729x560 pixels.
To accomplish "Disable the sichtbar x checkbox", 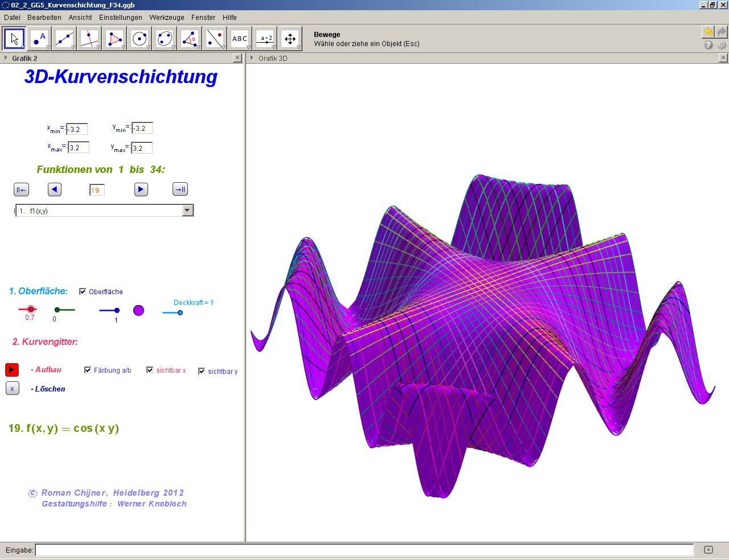I will [150, 370].
